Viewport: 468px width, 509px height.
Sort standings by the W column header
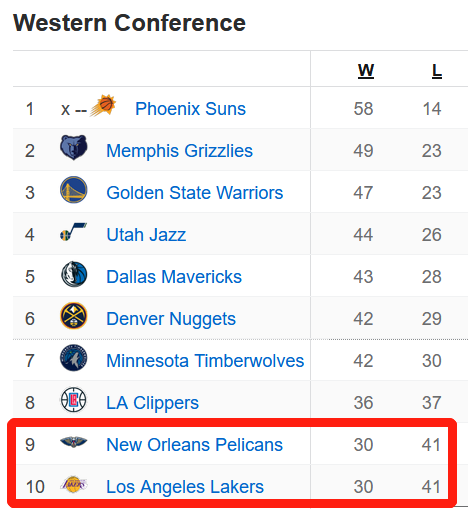[366, 71]
